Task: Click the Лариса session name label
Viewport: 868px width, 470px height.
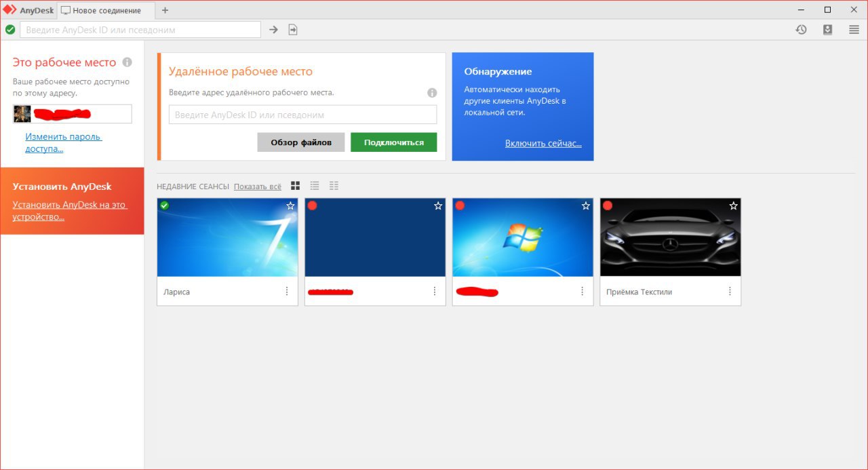Action: [177, 292]
